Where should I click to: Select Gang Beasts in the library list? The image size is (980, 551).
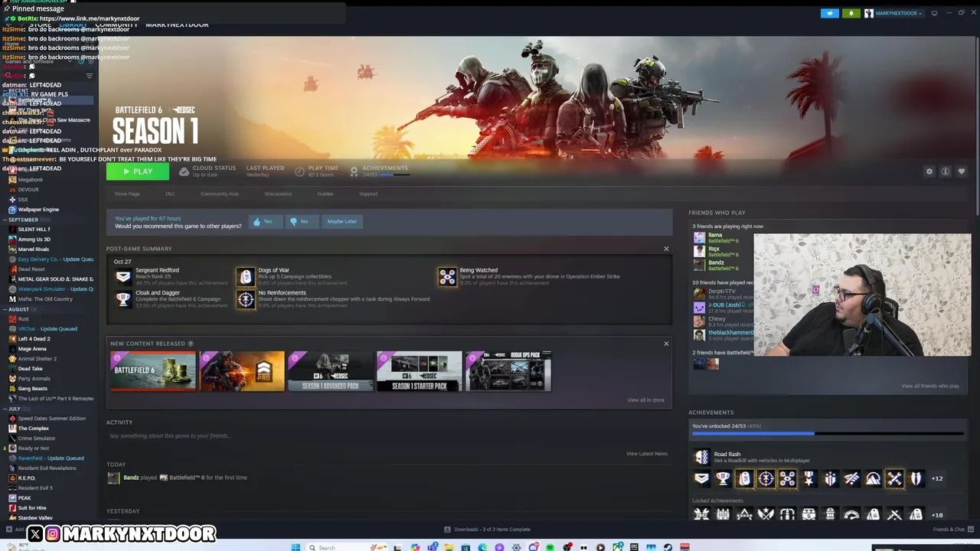point(33,389)
